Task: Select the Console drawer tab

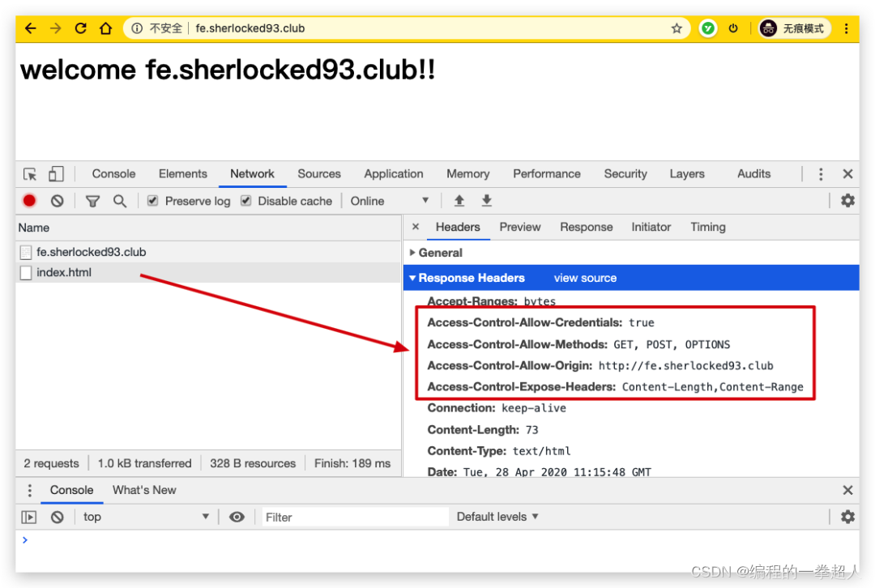Action: coord(71,490)
